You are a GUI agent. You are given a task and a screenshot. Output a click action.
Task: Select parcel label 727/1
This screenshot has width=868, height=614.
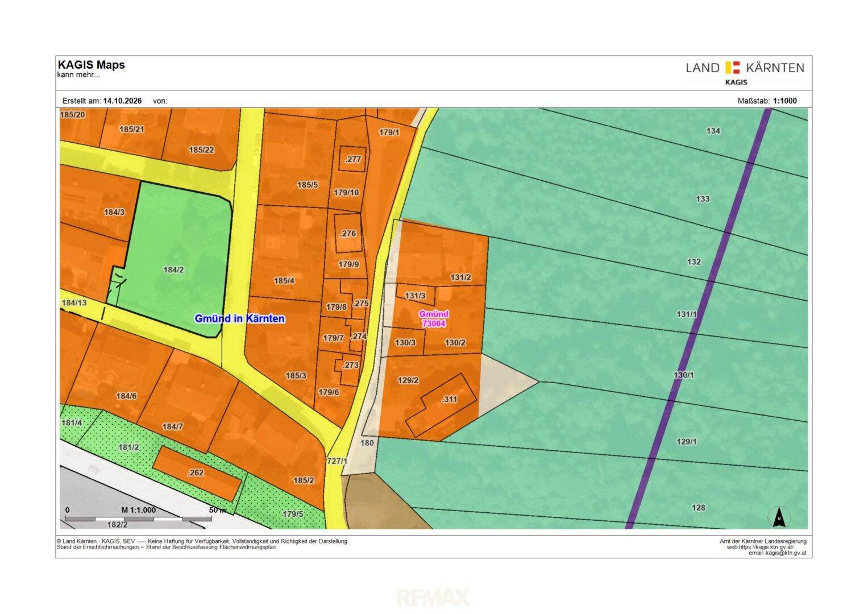click(x=337, y=461)
